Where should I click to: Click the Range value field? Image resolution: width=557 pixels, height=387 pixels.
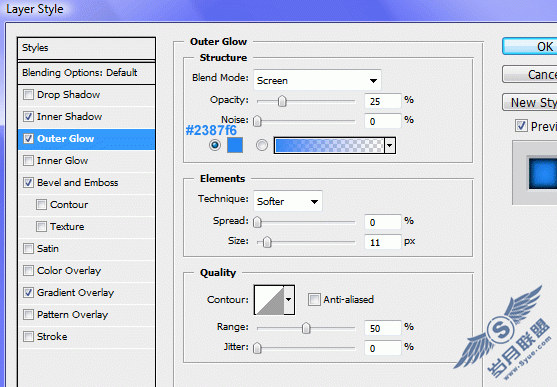383,328
